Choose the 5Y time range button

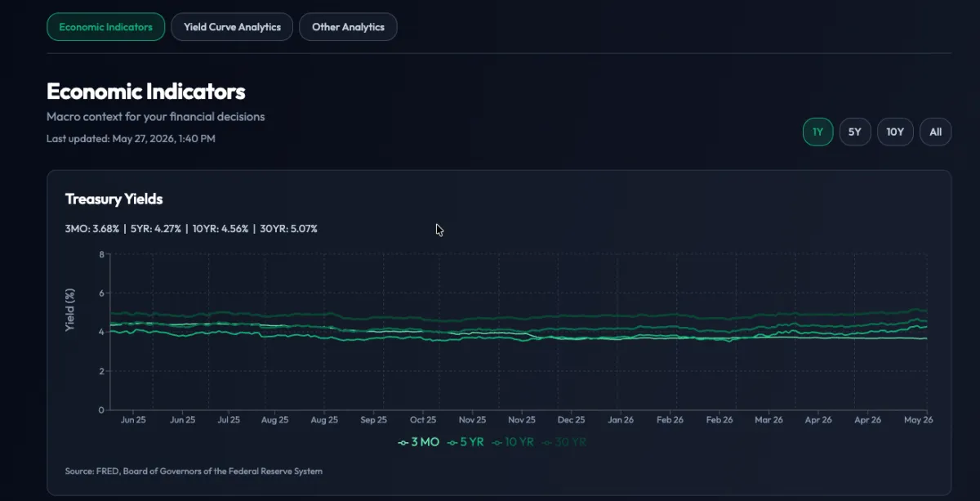[x=855, y=132]
